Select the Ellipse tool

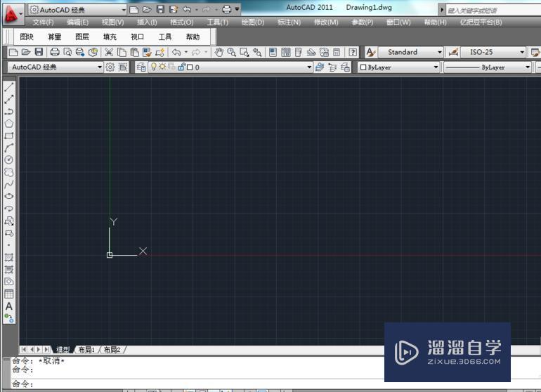[x=9, y=196]
